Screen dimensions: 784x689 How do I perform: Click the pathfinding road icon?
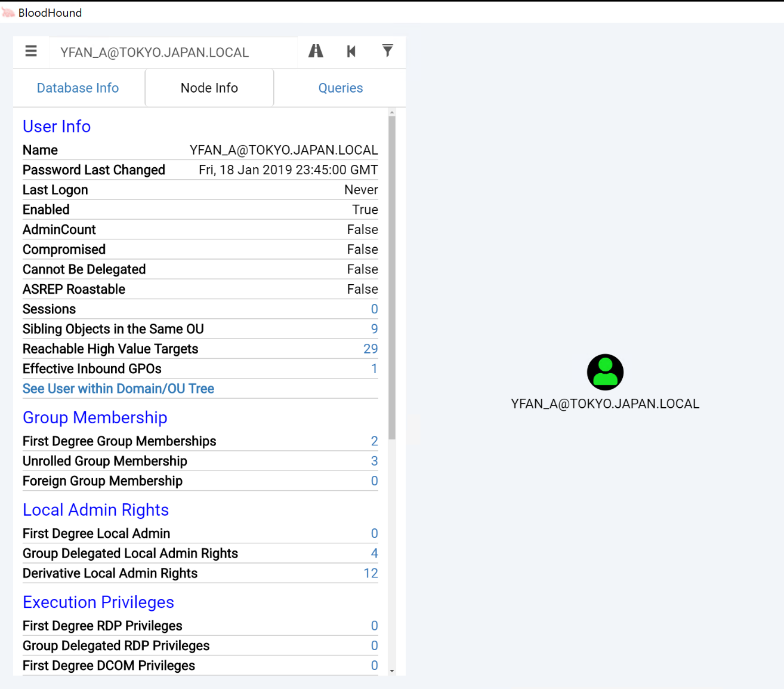tap(316, 52)
